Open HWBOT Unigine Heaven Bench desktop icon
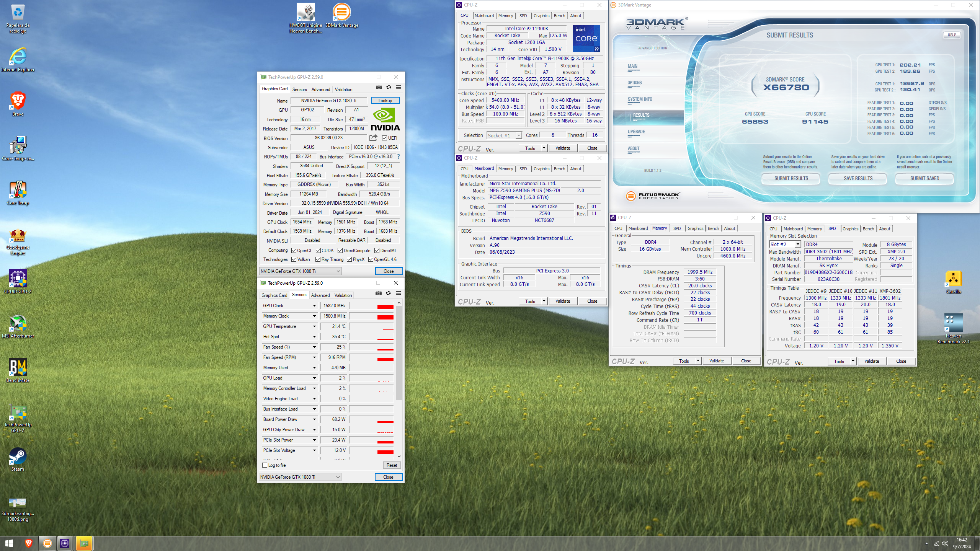Viewport: 980px width, 551px height. [x=305, y=18]
